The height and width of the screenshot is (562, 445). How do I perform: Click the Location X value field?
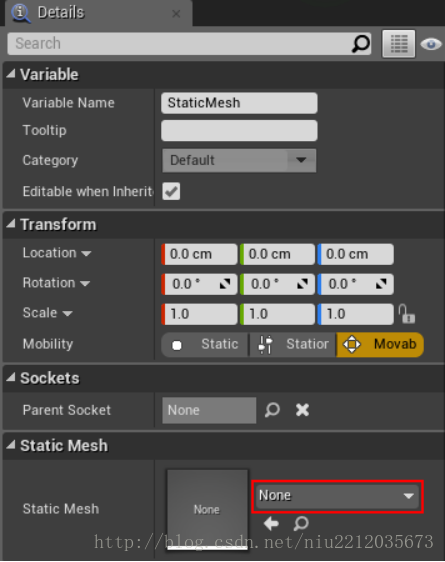click(199, 254)
